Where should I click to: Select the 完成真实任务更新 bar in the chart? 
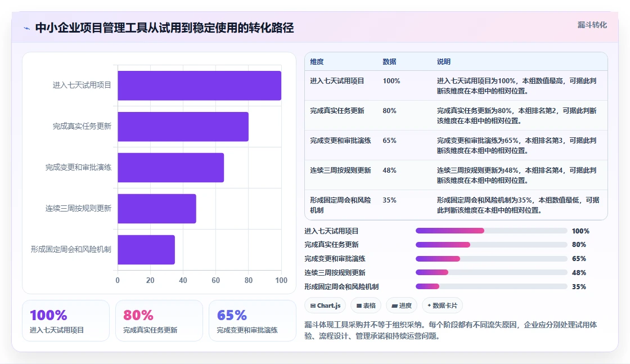(183, 127)
